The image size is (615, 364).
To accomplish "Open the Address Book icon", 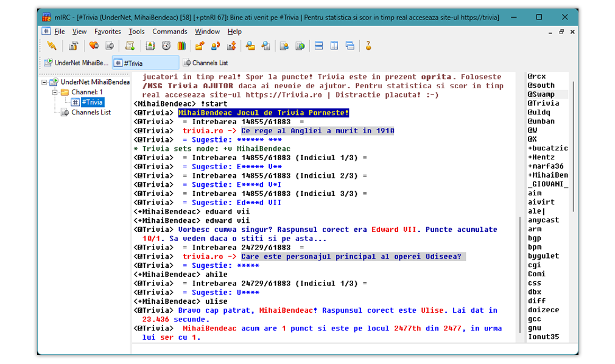I will pyautogui.click(x=150, y=46).
